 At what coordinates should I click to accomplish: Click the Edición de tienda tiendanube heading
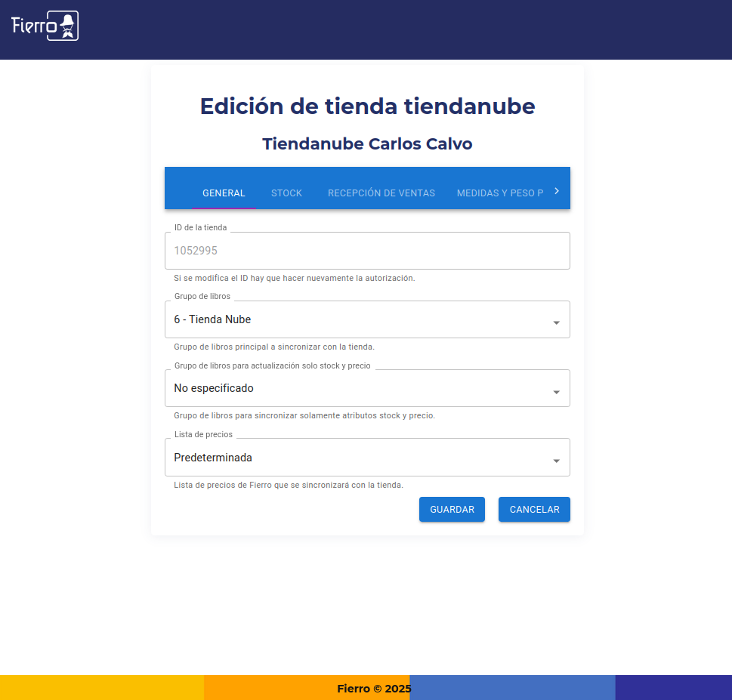367,106
